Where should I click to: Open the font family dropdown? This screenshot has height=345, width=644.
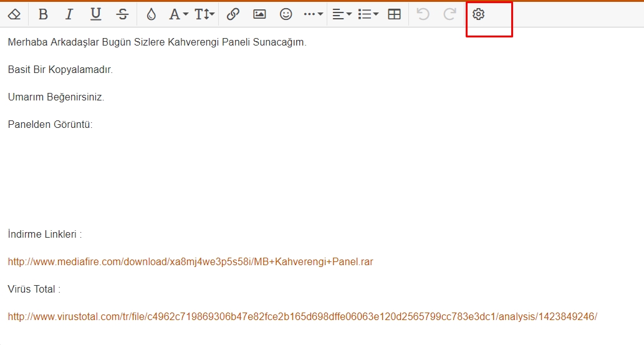[179, 14]
